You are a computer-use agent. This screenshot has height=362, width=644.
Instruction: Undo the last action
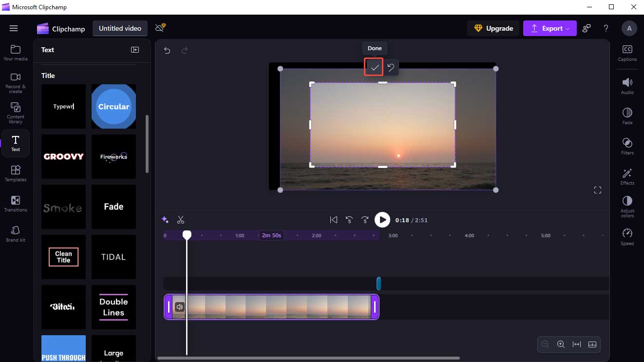click(167, 50)
